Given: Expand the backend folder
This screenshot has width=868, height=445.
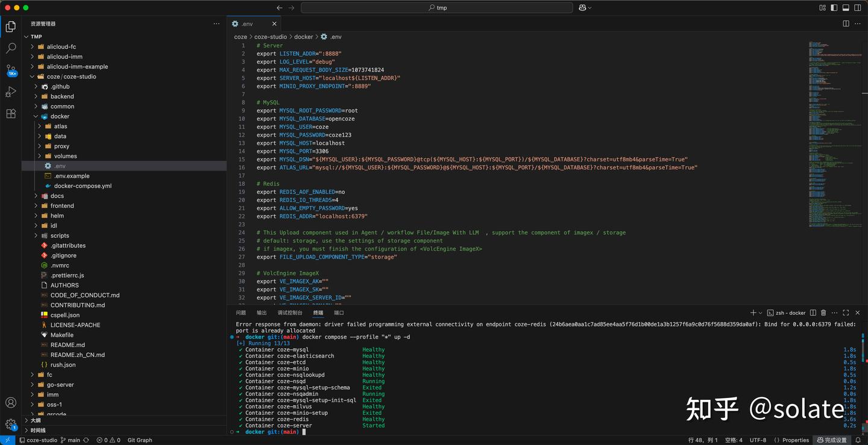Looking at the screenshot, I should click(62, 96).
